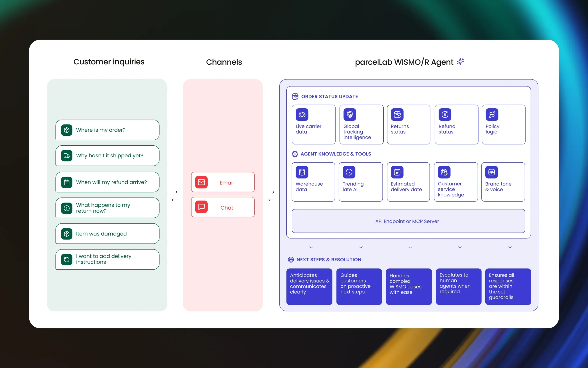Image resolution: width=588 pixels, height=368 pixels.
Task: Click the "AGENT KNOWLEDGE & TOOLS" section title
Action: [x=336, y=154]
